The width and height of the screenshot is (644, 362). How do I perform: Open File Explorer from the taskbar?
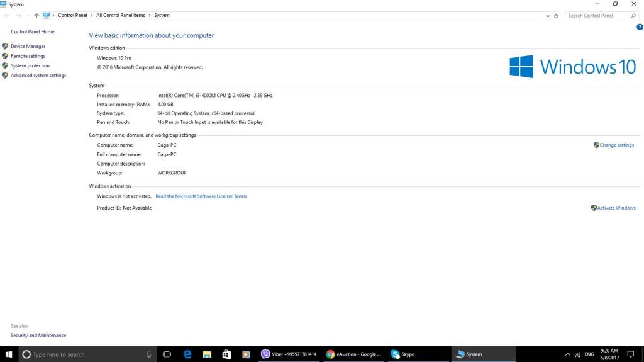(x=207, y=354)
